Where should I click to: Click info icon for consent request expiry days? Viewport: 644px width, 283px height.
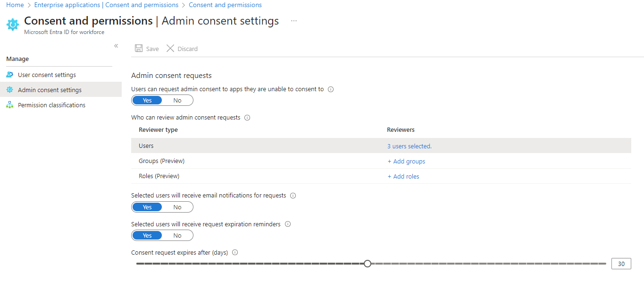click(x=235, y=253)
